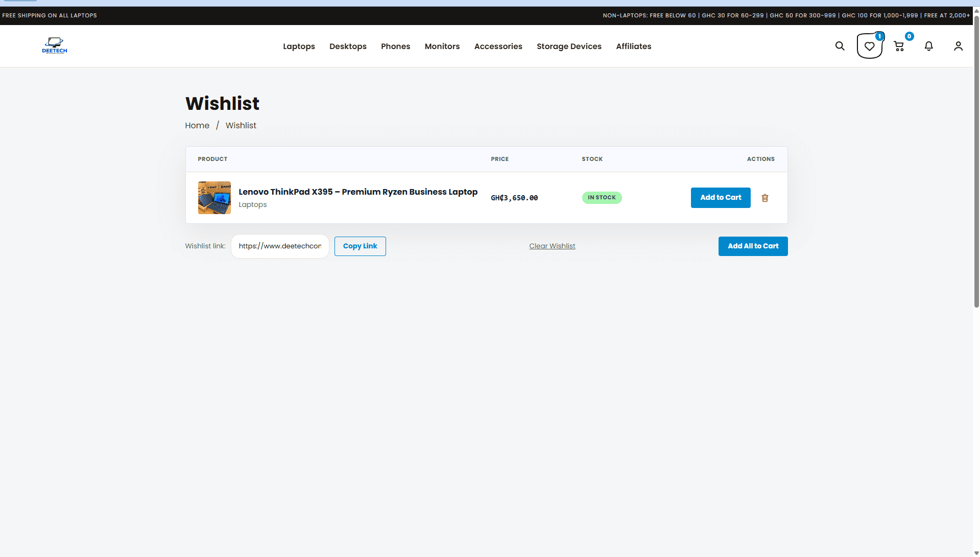The height and width of the screenshot is (557, 980).
Task: Click the free shipping on laptops banner text
Action: (x=50, y=15)
